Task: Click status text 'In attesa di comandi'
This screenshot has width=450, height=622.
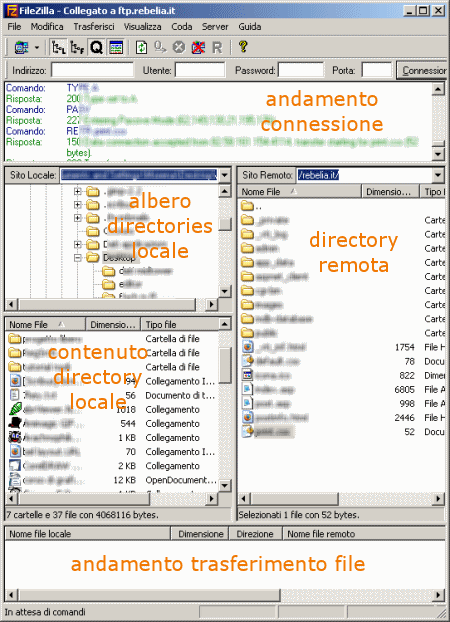Action: click(x=45, y=612)
